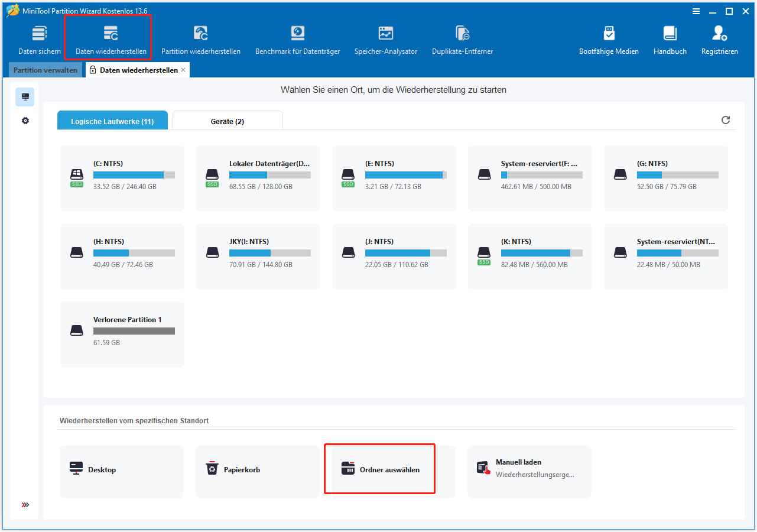Click the Daten wiederherstellen toolbar icon
The height and width of the screenshot is (532, 757).
tap(111, 33)
